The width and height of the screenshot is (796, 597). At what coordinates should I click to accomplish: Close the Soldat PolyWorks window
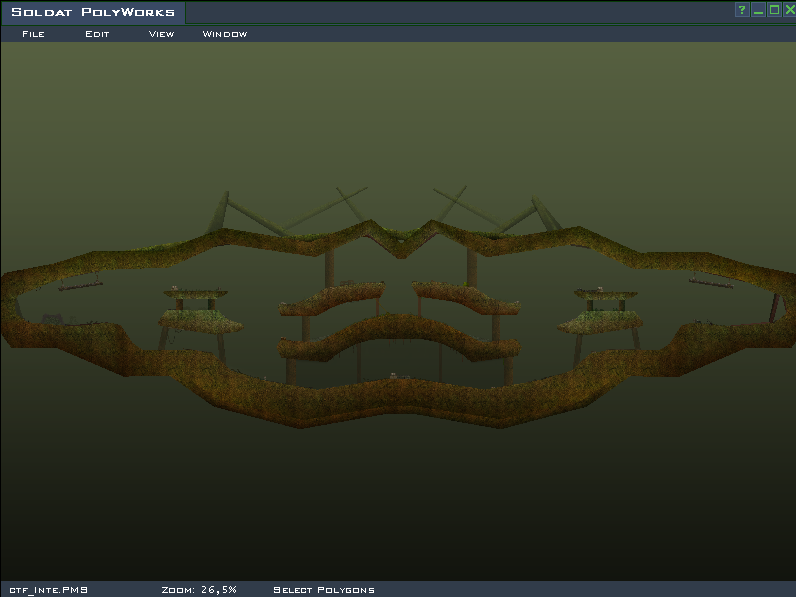point(789,10)
